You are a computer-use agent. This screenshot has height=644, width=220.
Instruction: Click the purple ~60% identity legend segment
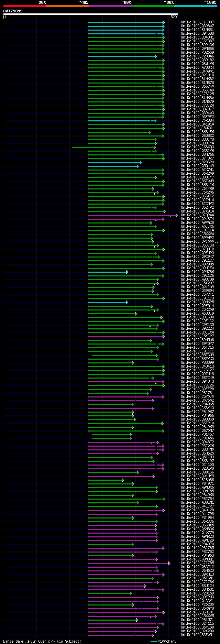pos(110,6)
